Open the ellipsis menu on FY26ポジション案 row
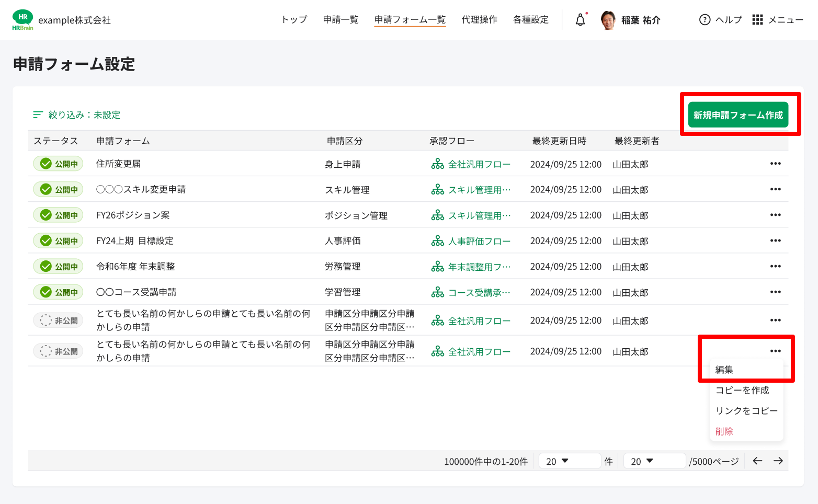Image resolution: width=818 pixels, height=504 pixels. (x=776, y=214)
